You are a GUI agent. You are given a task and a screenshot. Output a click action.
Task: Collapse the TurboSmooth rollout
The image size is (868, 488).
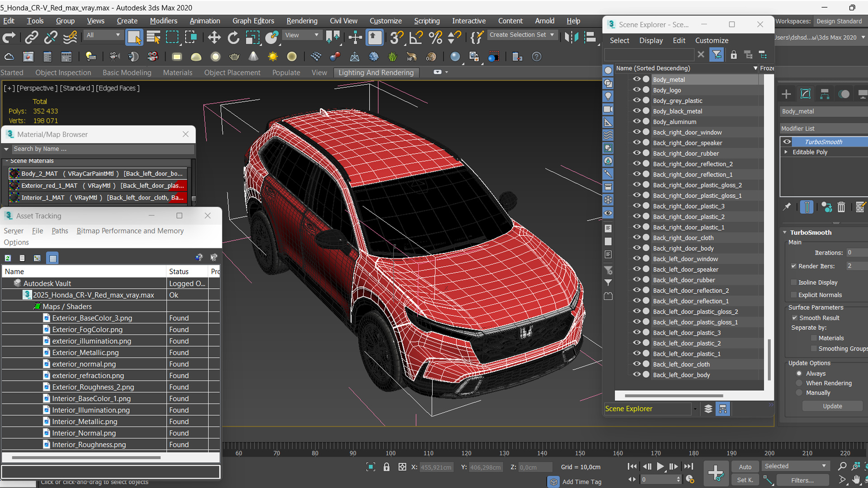click(785, 232)
